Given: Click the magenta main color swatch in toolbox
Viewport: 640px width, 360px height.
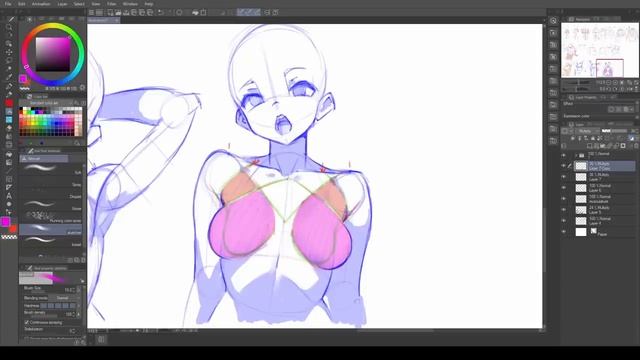Looking at the screenshot, I should coord(5,222).
